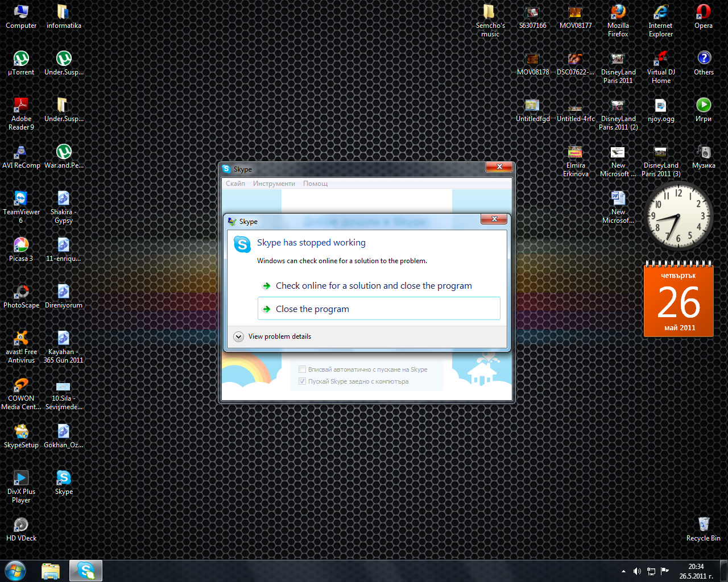The height and width of the screenshot is (582, 728).
Task: Choose Close the program option
Action: pyautogui.click(x=379, y=309)
